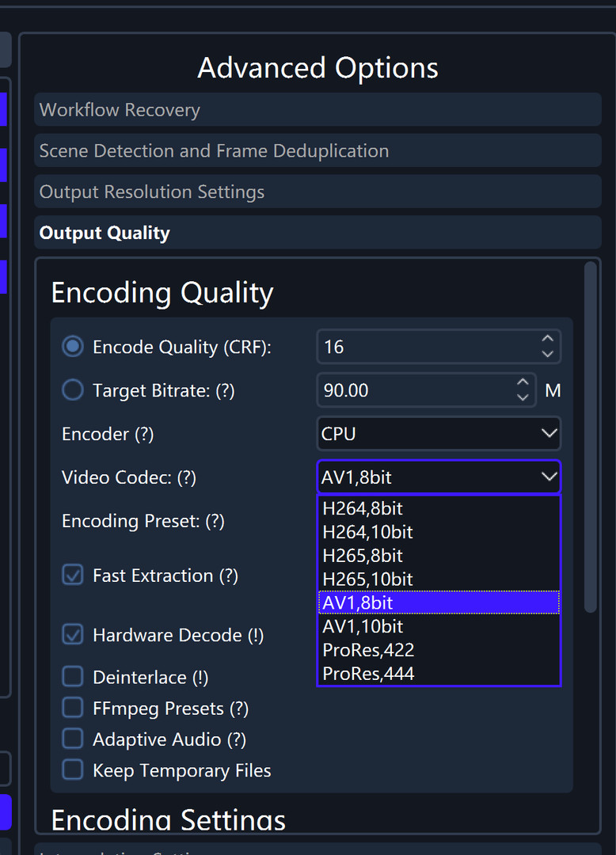Image resolution: width=616 pixels, height=855 pixels.
Task: Enable Adaptive Audio
Action: coord(72,739)
